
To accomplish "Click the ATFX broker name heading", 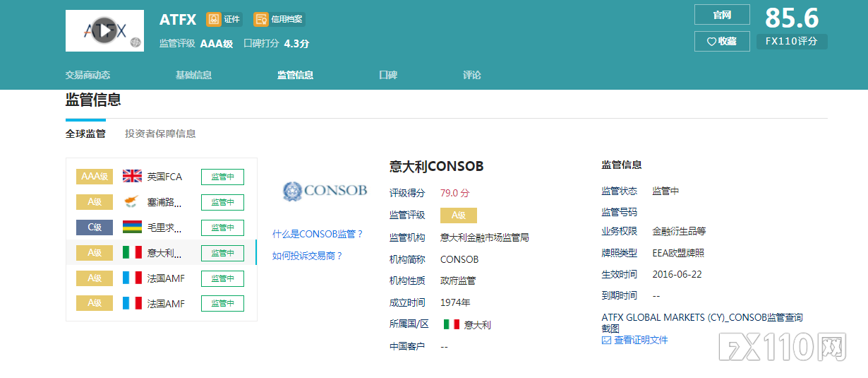I will pos(178,20).
